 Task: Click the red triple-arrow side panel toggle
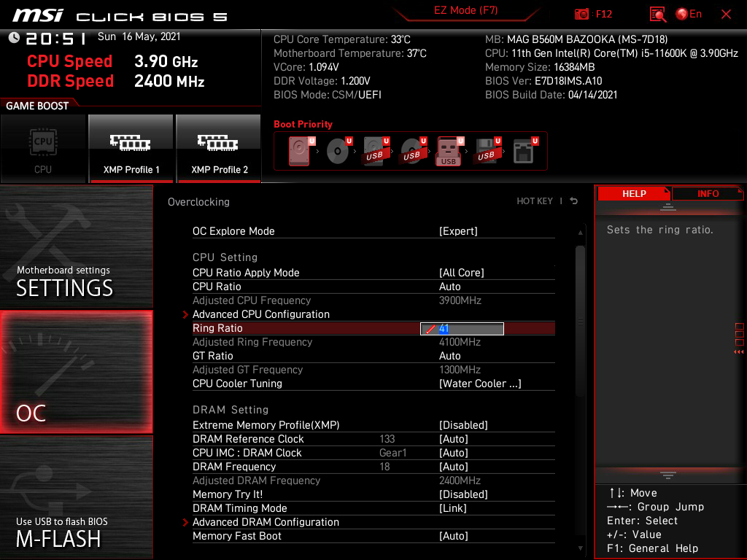(739, 352)
